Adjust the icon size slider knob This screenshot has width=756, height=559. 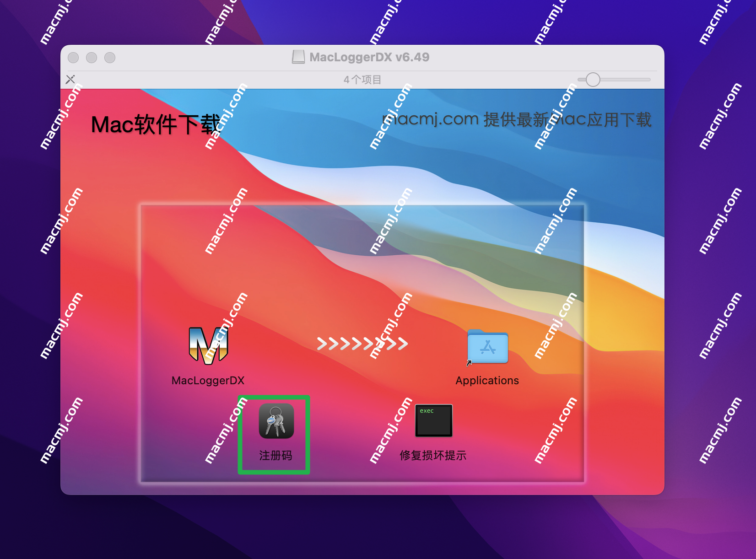tap(593, 80)
